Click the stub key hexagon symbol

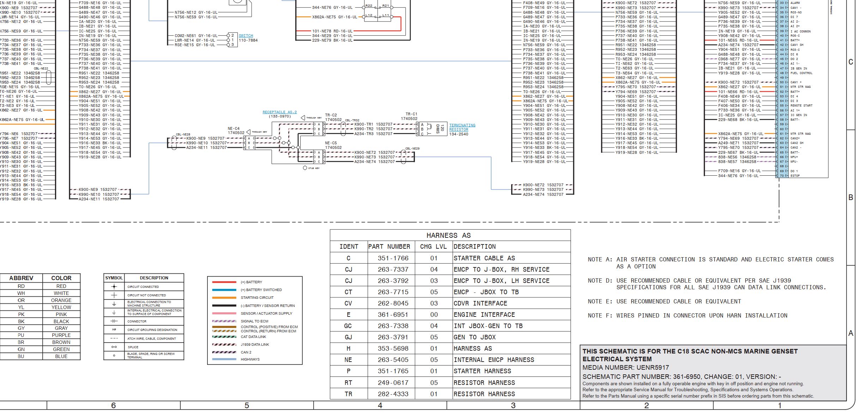tap(305, 168)
